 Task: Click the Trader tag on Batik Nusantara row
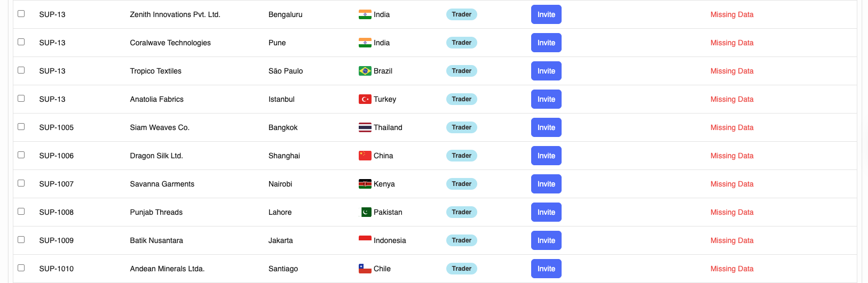(461, 240)
